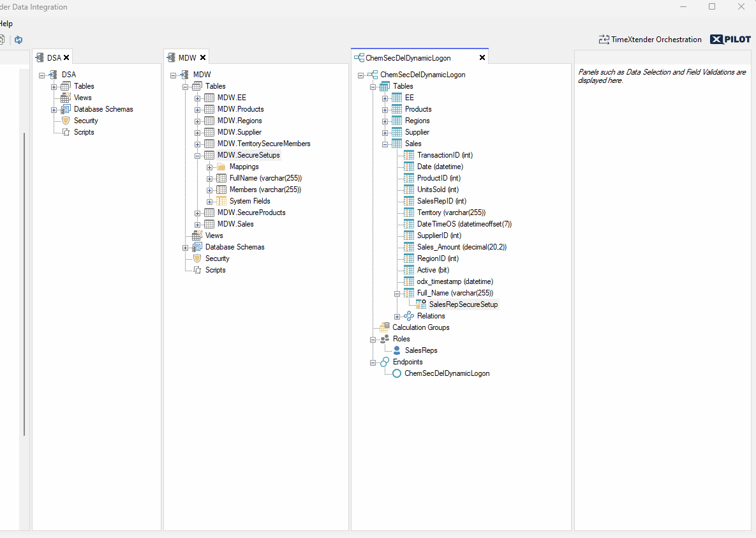Open the Help menu
Viewport: 756px width, 538px height.
click(6, 24)
